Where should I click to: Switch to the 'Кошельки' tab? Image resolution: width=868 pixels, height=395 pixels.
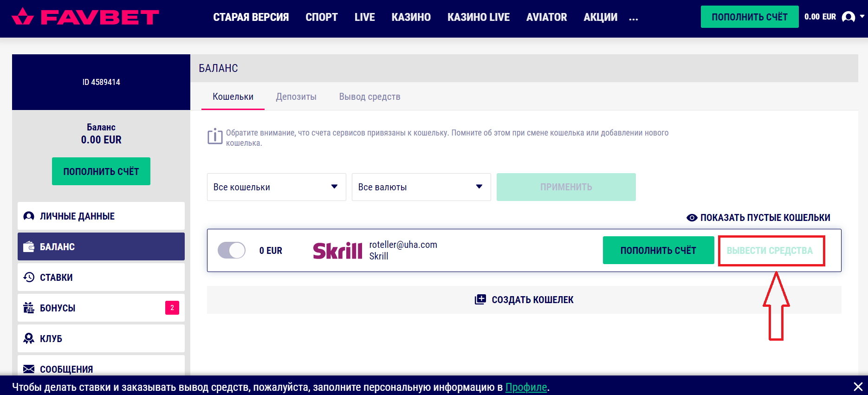(x=233, y=97)
